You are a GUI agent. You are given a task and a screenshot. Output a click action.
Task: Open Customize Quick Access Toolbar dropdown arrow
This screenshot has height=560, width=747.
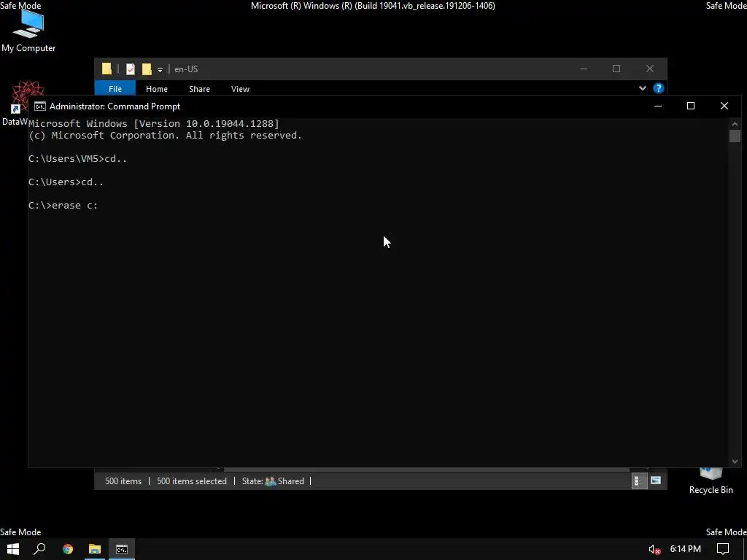click(160, 70)
